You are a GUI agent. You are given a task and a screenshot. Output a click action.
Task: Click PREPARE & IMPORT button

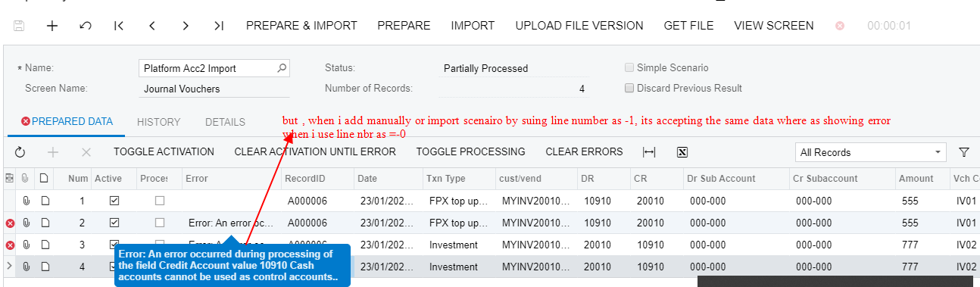point(301,26)
